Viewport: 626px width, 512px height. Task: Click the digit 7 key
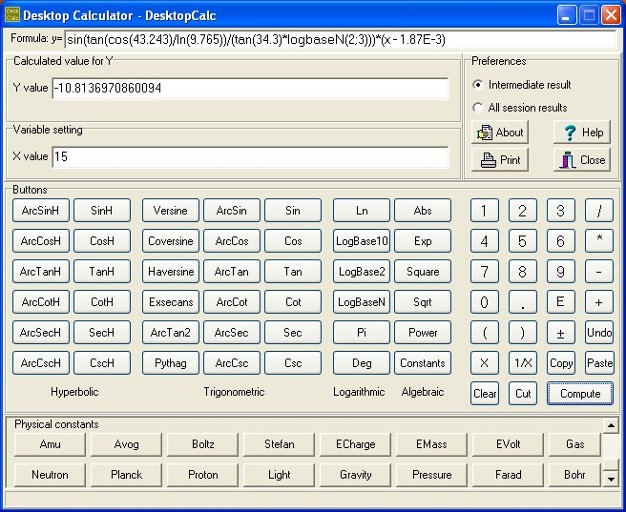click(x=485, y=272)
